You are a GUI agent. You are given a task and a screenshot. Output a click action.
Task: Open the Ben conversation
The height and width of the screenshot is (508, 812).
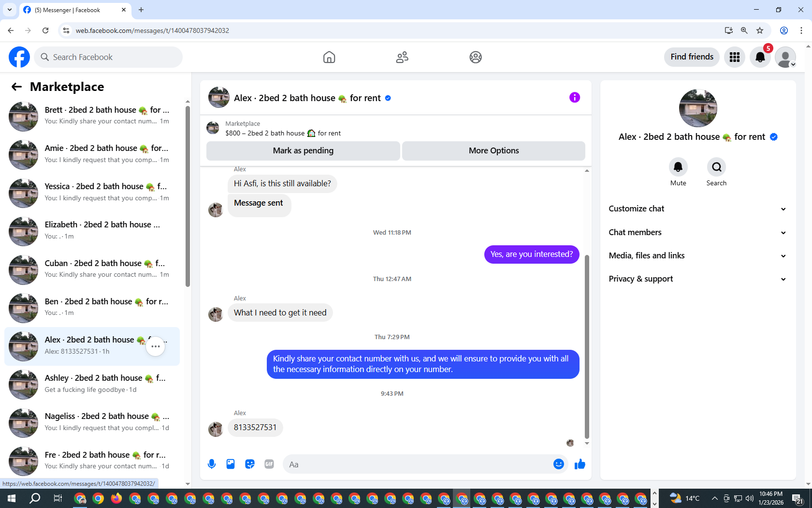[92, 308]
